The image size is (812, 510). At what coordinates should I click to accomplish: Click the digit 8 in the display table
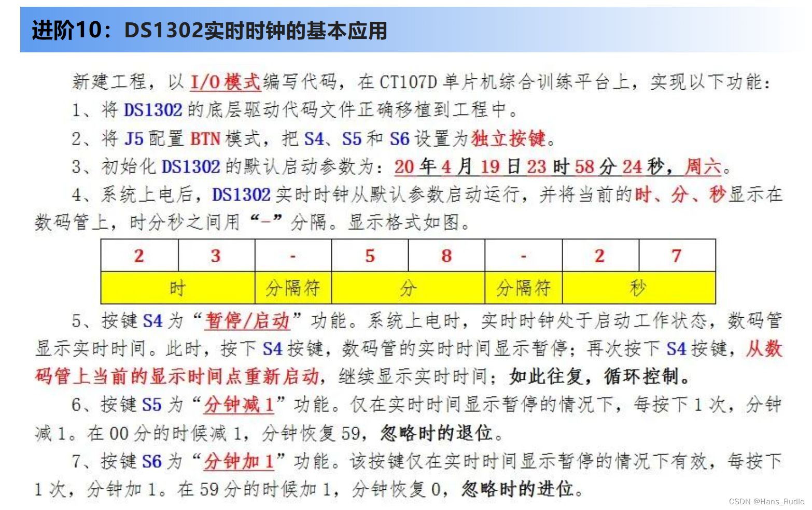click(446, 256)
